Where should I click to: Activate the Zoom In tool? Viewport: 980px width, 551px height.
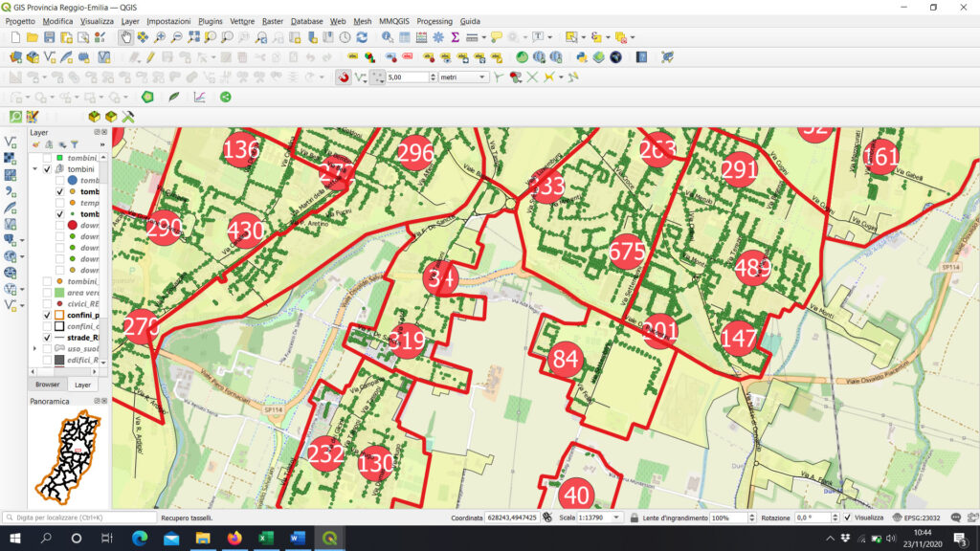coord(159,38)
